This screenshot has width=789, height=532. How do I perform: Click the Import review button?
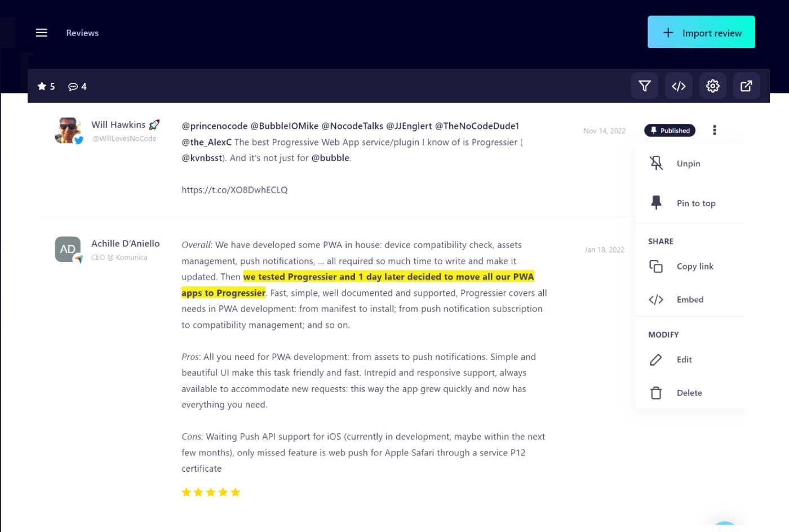tap(701, 32)
